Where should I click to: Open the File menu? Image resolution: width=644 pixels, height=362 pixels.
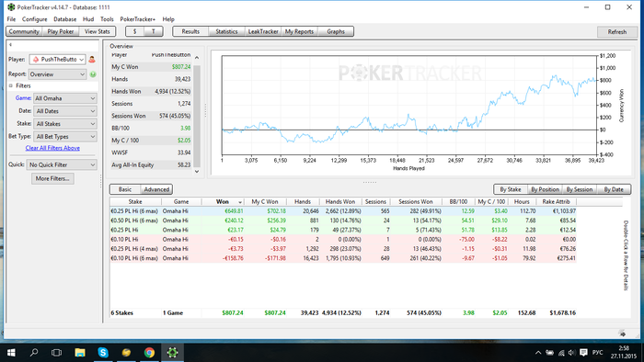pyautogui.click(x=11, y=19)
